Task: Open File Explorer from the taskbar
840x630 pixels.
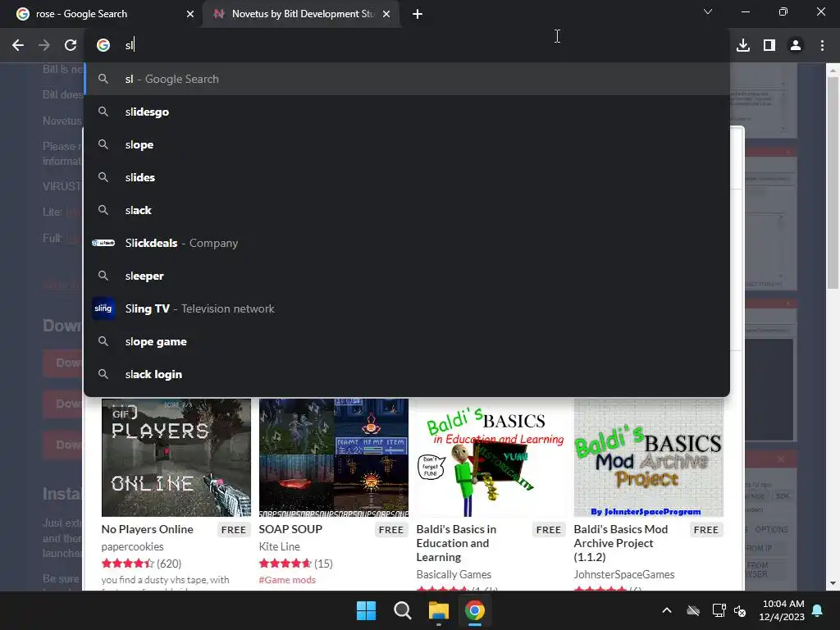Action: click(438, 610)
